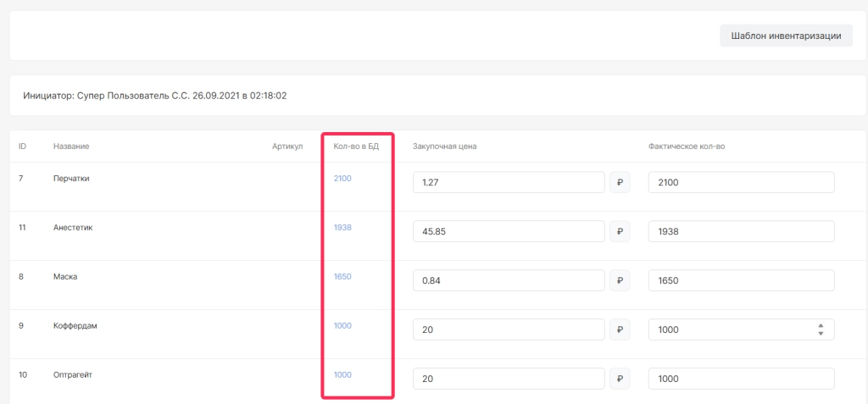Click the ruble icon in Анестетик row

(620, 232)
